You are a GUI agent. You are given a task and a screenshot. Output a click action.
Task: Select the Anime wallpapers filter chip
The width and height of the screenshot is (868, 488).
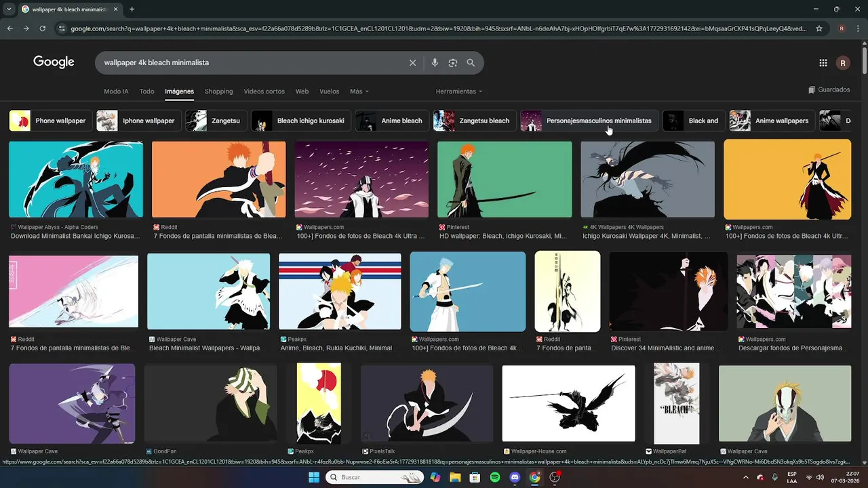tap(772, 121)
